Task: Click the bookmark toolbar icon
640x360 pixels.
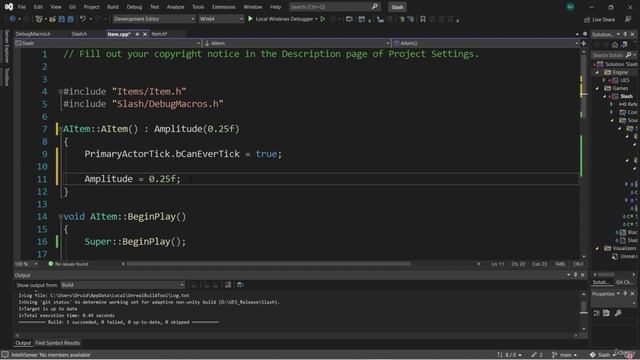Action: pos(423,19)
